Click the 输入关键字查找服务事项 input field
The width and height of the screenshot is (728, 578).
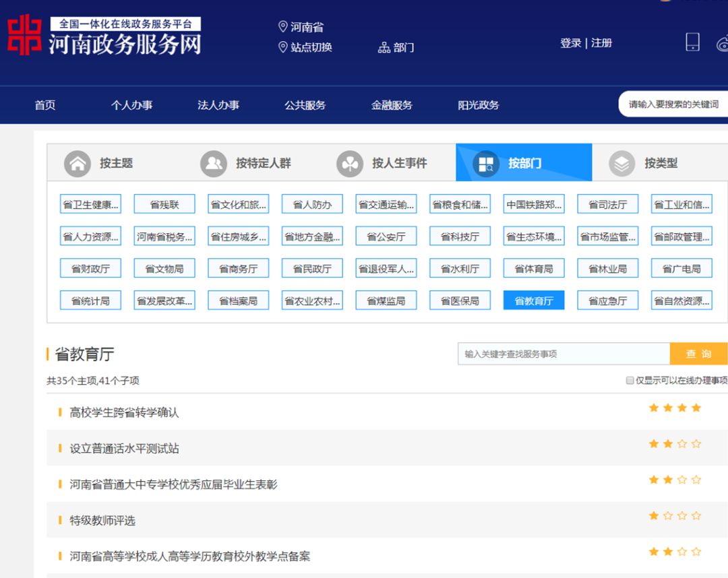[x=564, y=354]
